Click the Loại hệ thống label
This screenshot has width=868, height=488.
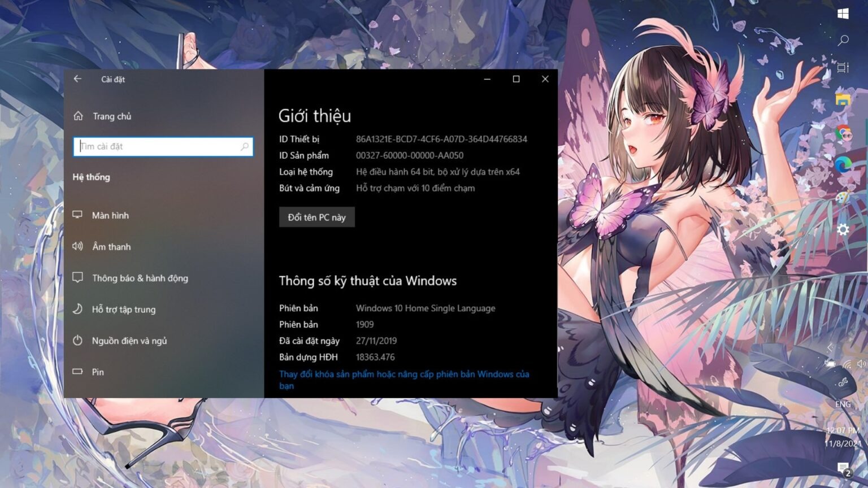tap(306, 172)
